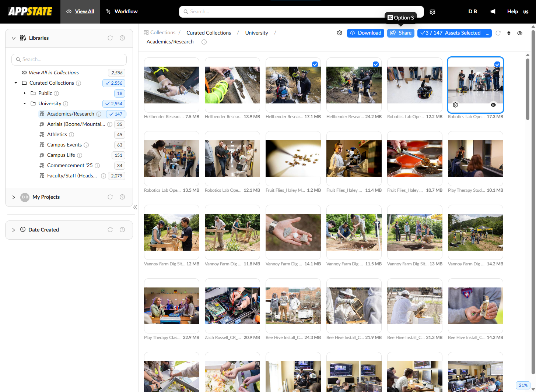Click the megaphone announcements icon
The image size is (536, 392).
493,11
